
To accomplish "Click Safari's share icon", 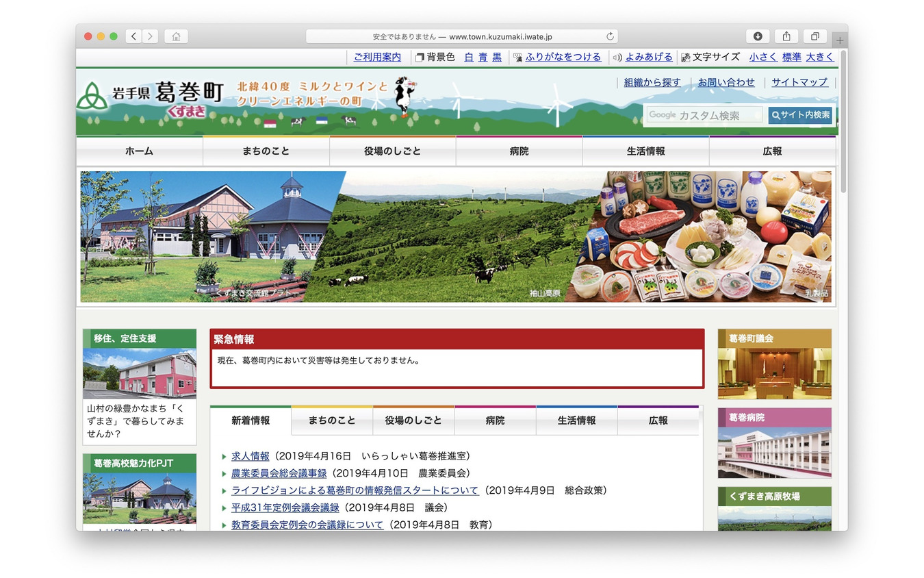I will coord(786,36).
